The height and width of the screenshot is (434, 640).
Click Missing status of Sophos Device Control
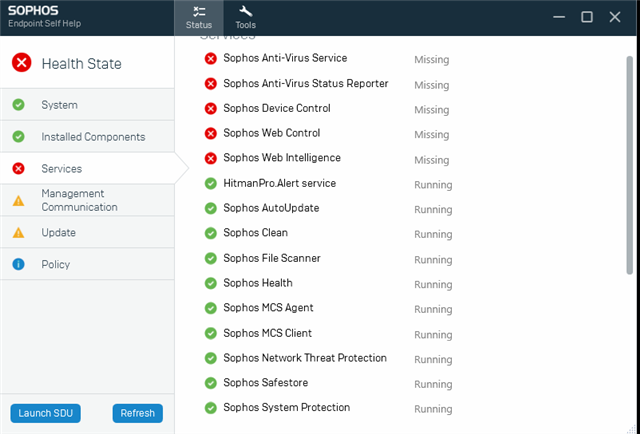[431, 110]
